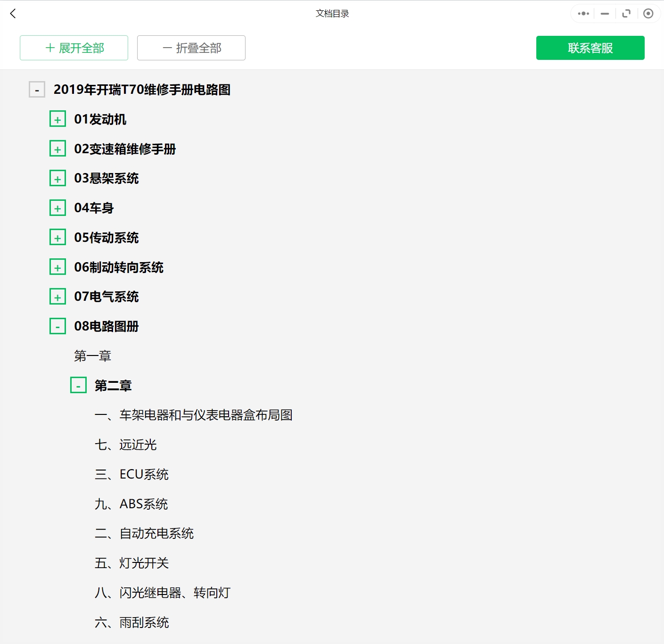Click the circular target icon at top right

(648, 14)
